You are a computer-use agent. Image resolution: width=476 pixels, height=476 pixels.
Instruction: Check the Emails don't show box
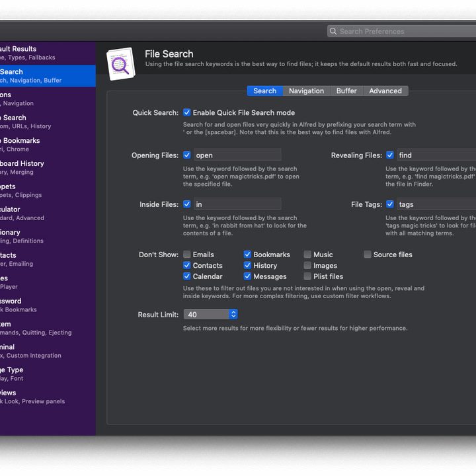click(187, 255)
